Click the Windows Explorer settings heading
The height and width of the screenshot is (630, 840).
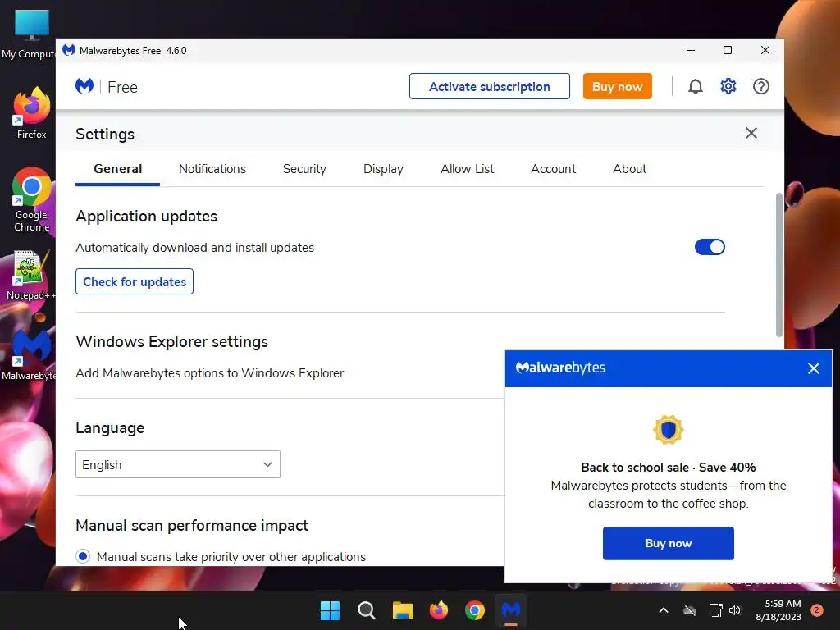tap(172, 342)
